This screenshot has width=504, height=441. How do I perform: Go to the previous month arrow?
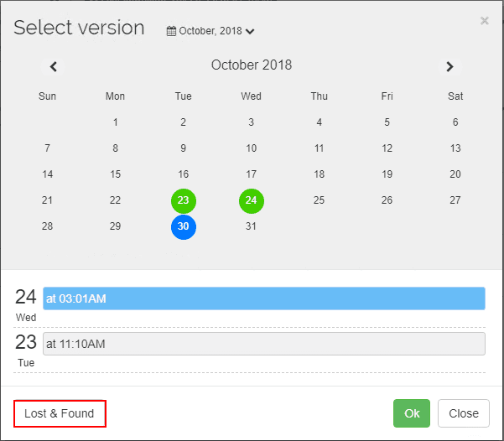(x=54, y=66)
